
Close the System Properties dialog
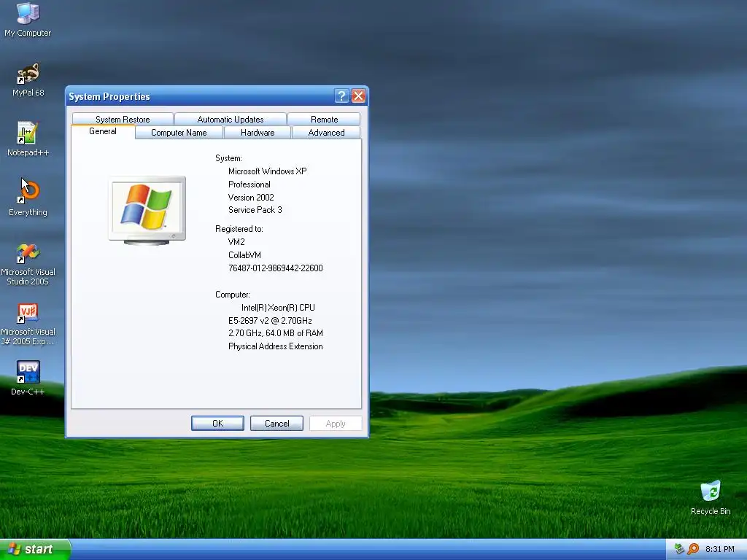358,96
